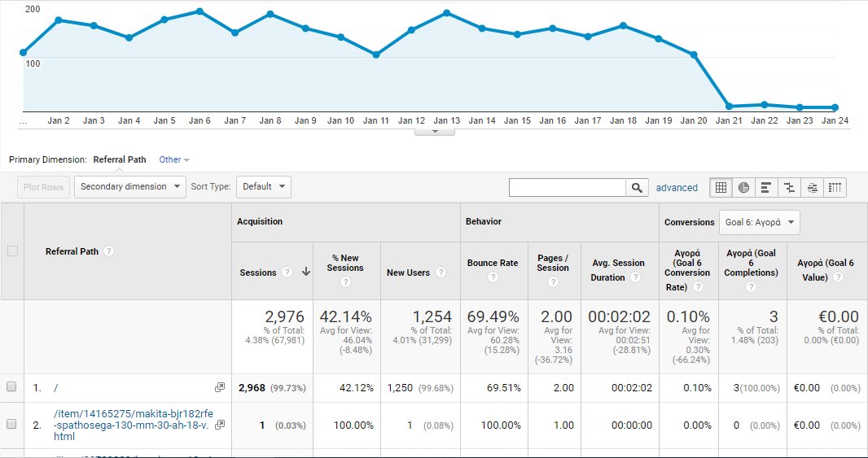Switch to the Term cloud view icon

[x=812, y=188]
